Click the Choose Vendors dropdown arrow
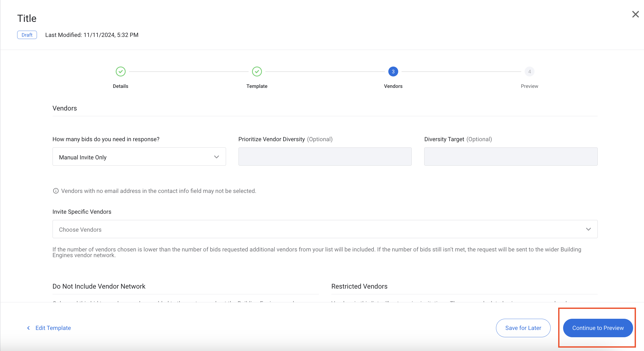Screen dimensions: 644x351 click(588, 229)
